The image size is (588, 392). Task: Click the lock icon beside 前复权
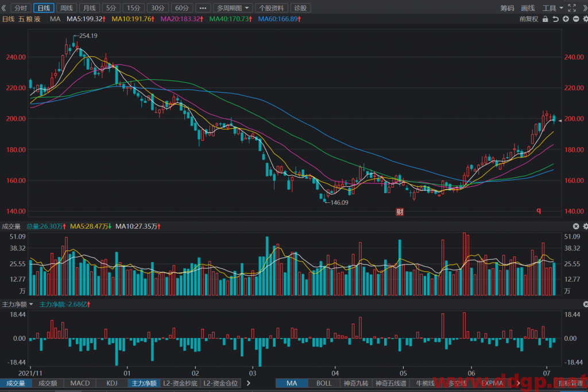[x=546, y=19]
